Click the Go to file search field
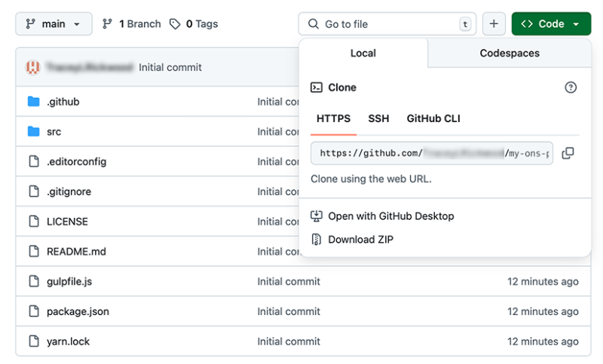 point(387,24)
